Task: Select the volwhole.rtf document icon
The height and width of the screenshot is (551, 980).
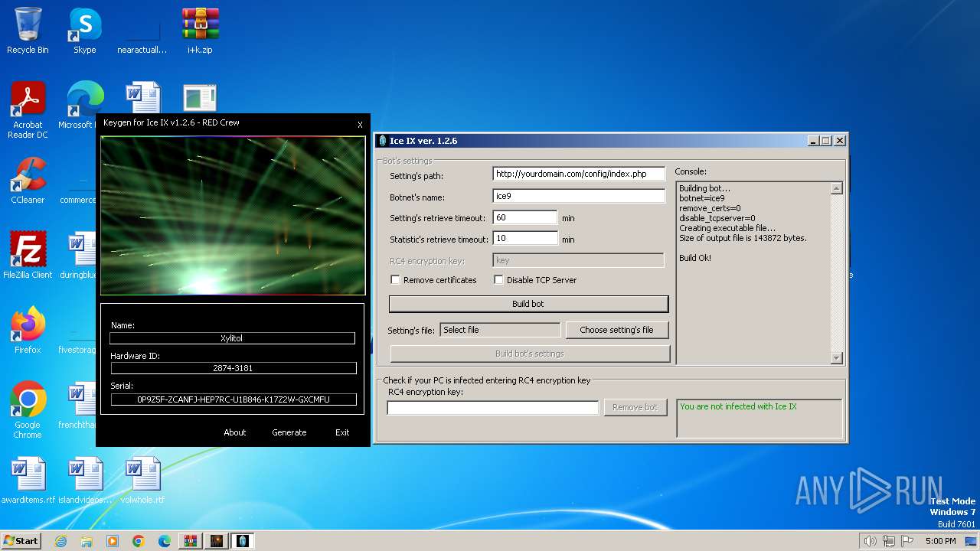Action: [x=142, y=481]
